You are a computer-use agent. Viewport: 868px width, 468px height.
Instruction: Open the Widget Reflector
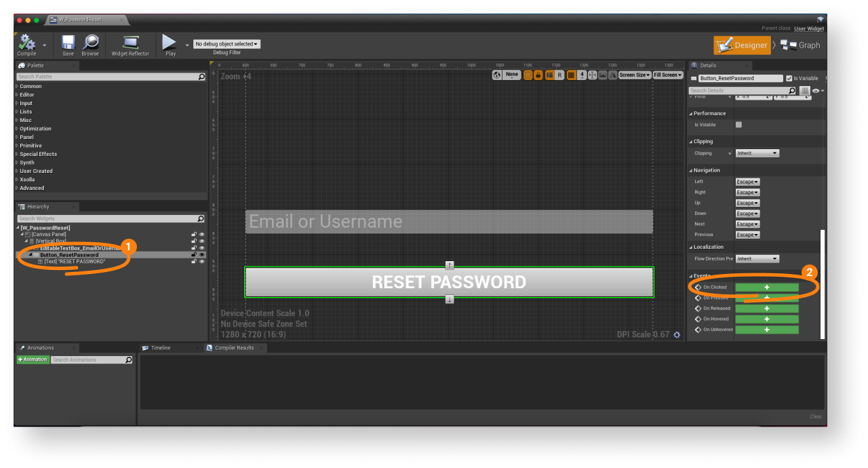click(x=130, y=44)
